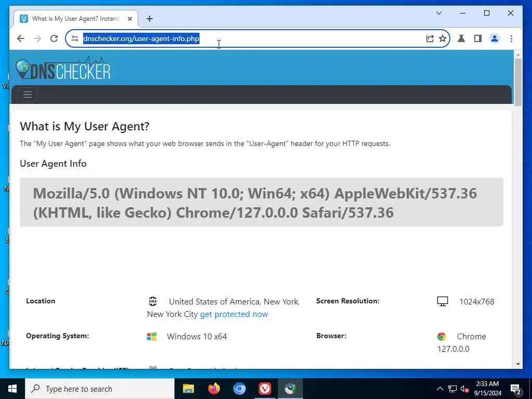
Task: Open the blue Chromium taskbar icon
Action: tap(239, 389)
